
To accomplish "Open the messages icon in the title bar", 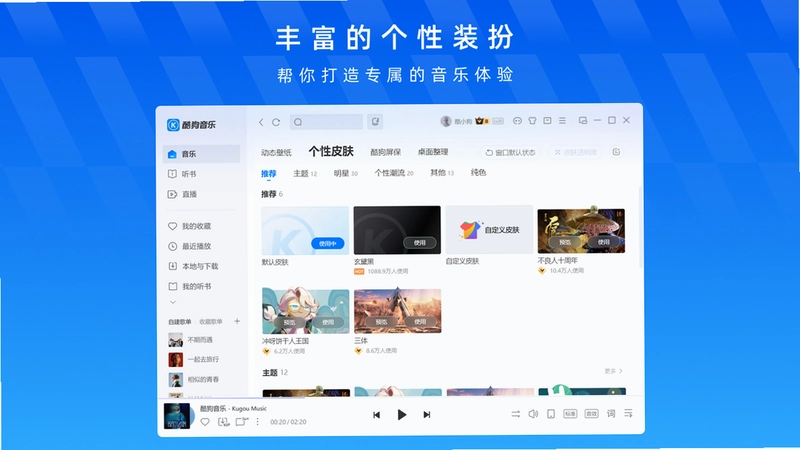I will pyautogui.click(x=517, y=121).
